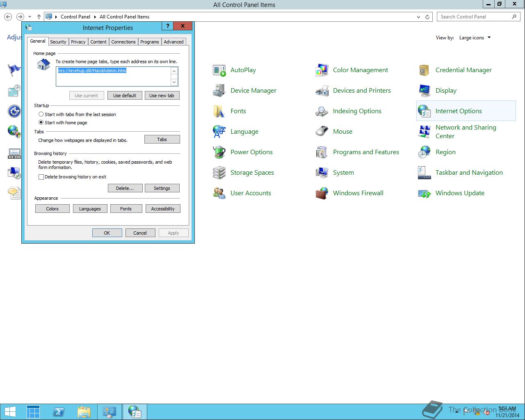525x420 pixels.
Task: Open the Power Options icon
Action: pyautogui.click(x=219, y=152)
